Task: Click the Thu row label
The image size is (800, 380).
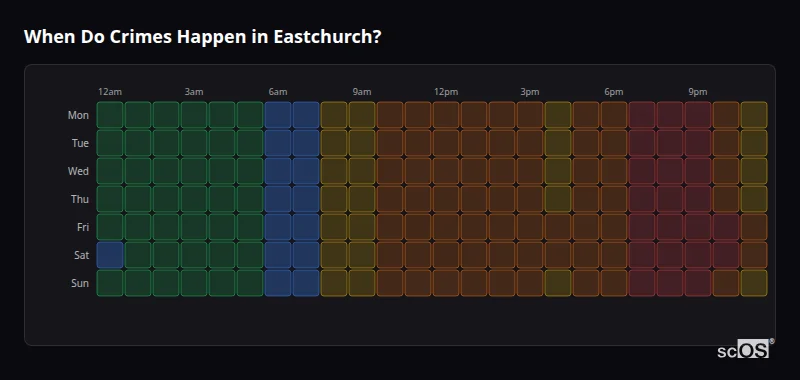Action: pos(80,199)
